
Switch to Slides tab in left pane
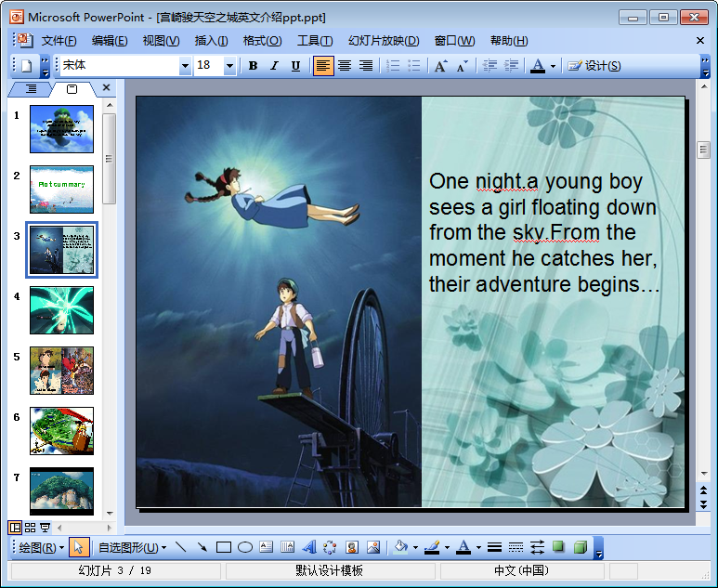point(72,89)
